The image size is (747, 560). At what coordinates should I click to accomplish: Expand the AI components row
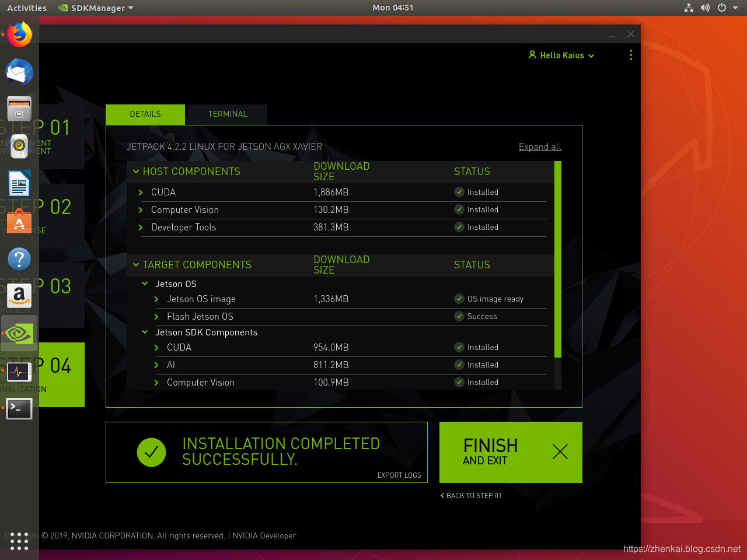(x=156, y=365)
